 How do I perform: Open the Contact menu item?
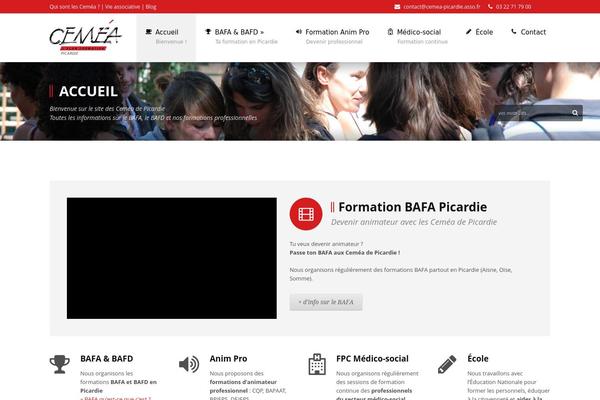[x=528, y=32]
